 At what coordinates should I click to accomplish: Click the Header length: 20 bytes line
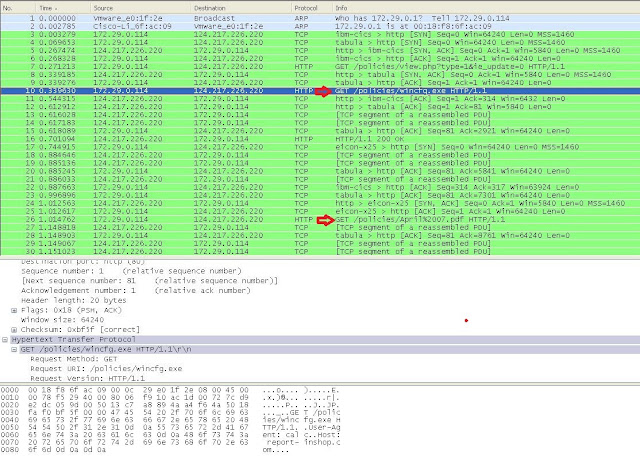coord(73,300)
